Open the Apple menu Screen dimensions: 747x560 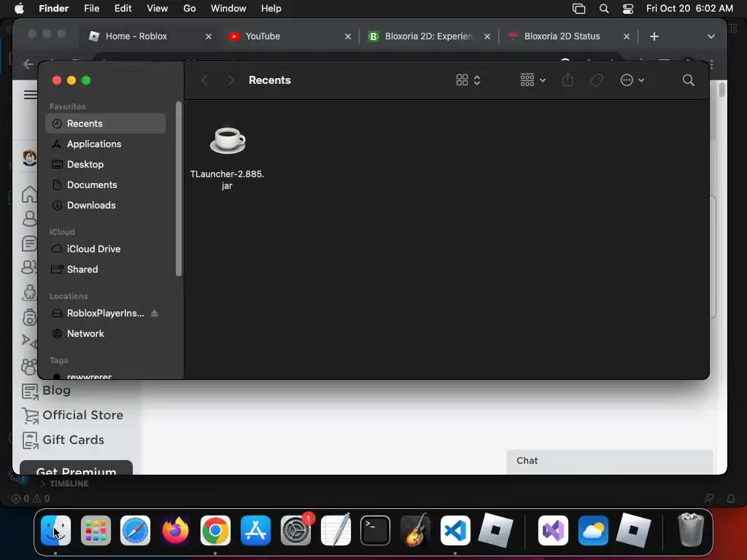coord(19,9)
